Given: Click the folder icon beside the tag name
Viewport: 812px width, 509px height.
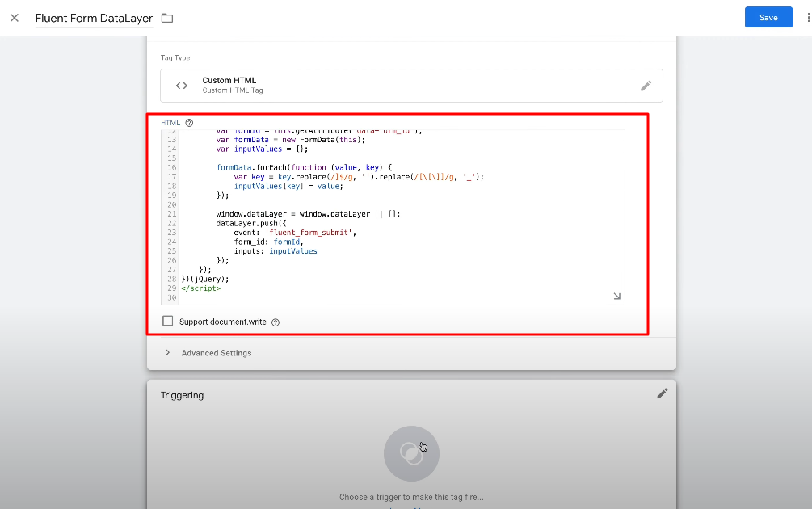Looking at the screenshot, I should click(x=167, y=18).
